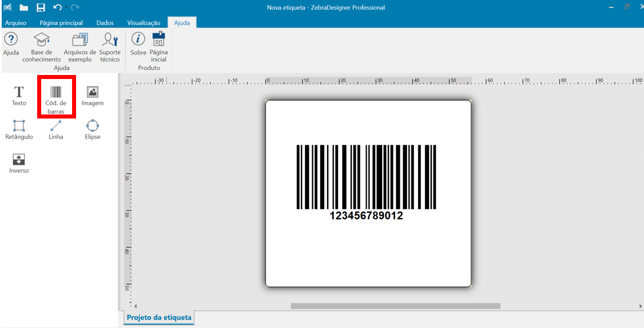Select the Linha drawing tool
Image resolution: width=644 pixels, height=328 pixels.
pos(55,129)
